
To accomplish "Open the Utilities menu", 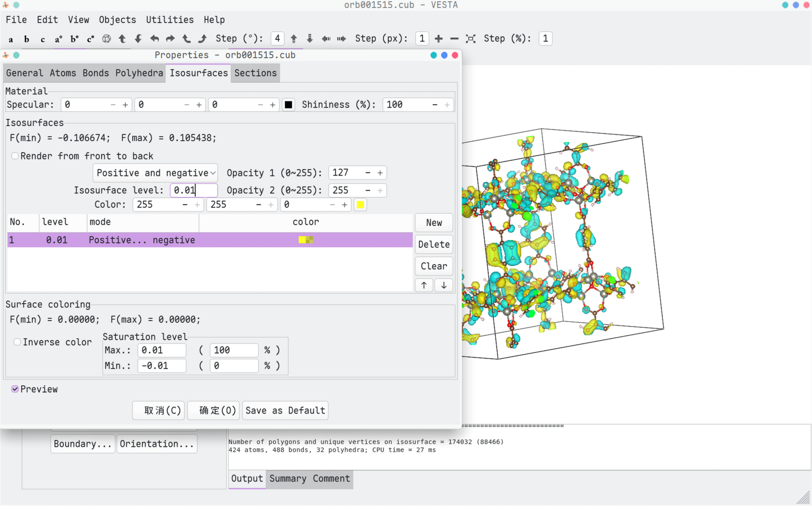I will 170,20.
